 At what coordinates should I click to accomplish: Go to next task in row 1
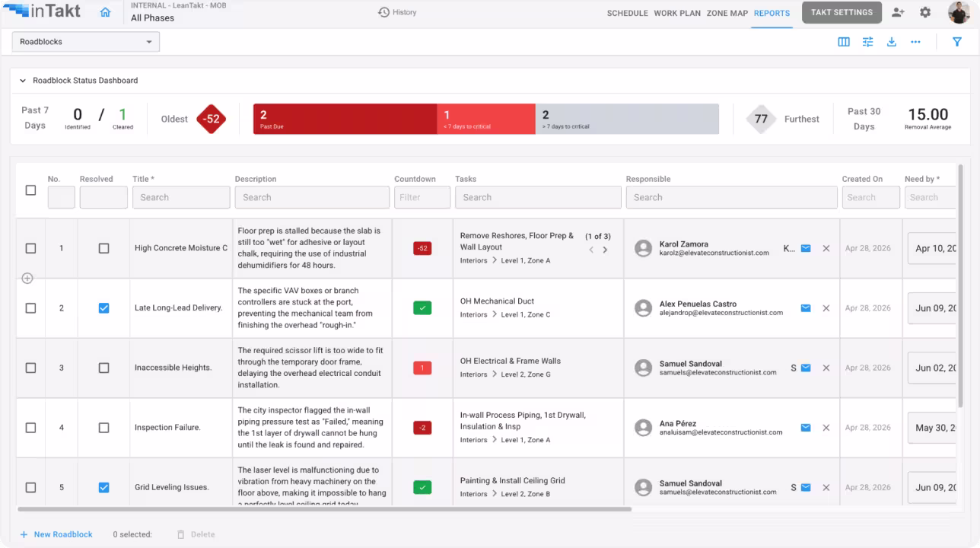pos(605,250)
